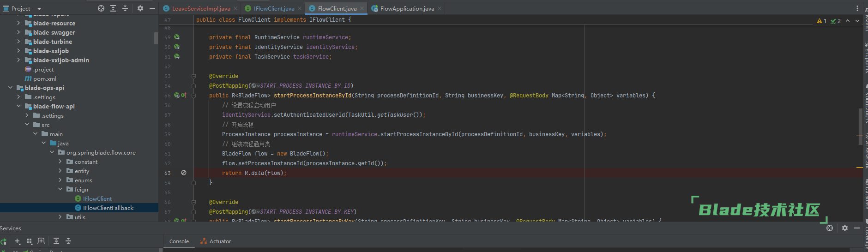Hide Services panel with minus icon
The image size is (868, 252).
click(857, 228)
